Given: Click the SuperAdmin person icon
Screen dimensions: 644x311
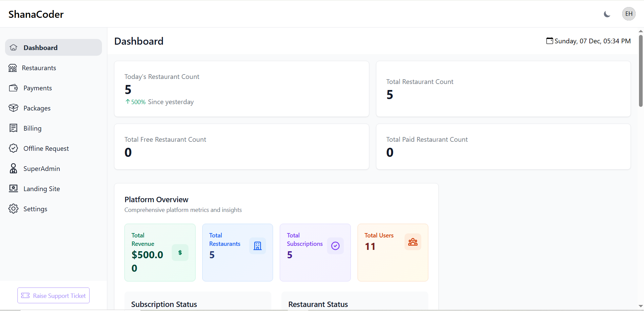Looking at the screenshot, I should point(13,169).
